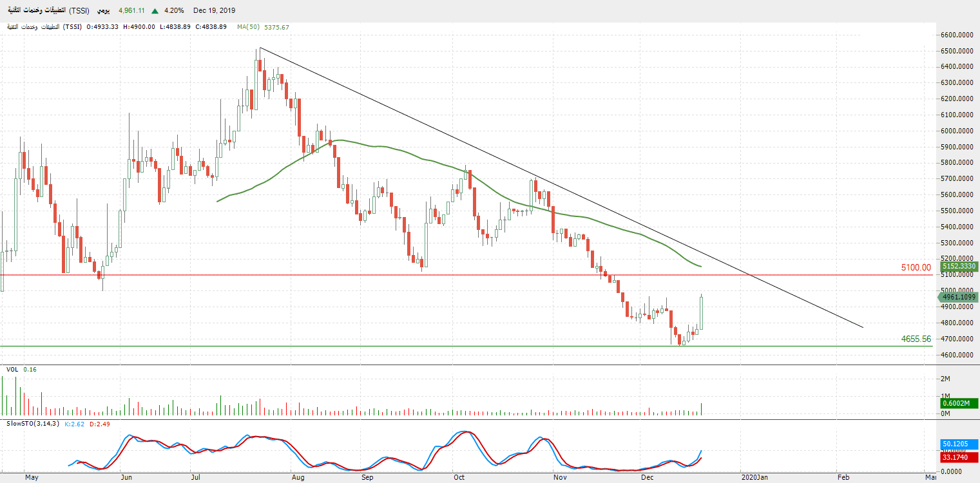Click the Jul label on time axis
Screen dimensions: 980x483
(197, 478)
